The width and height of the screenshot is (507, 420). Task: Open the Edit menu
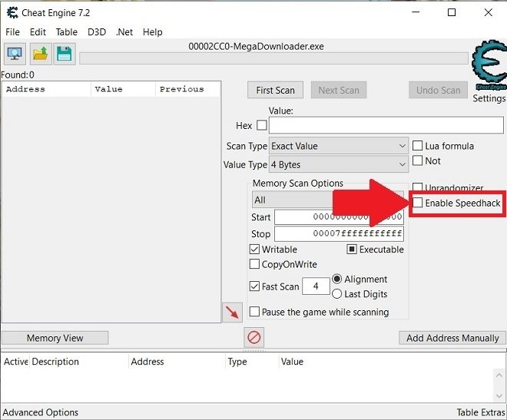pos(38,32)
